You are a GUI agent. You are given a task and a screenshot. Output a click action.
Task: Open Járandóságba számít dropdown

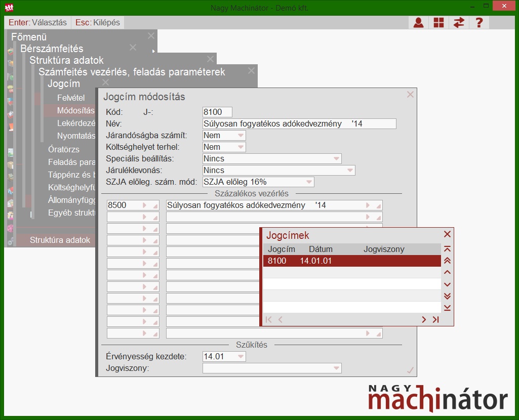coord(241,135)
